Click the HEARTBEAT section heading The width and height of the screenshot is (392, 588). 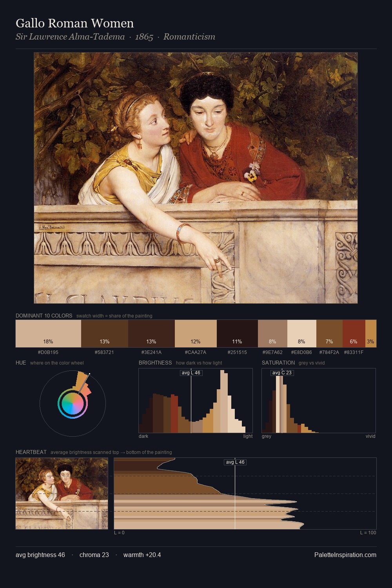coord(31,452)
